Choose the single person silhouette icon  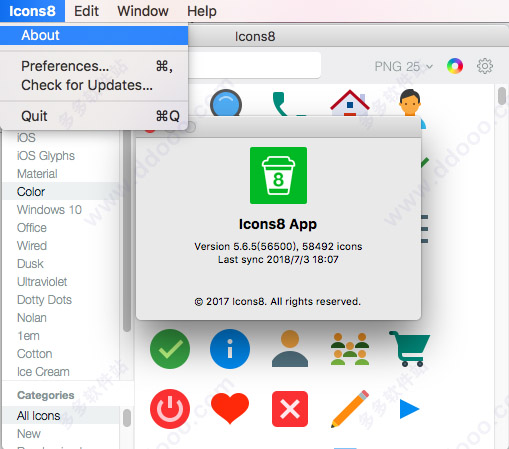pos(290,349)
